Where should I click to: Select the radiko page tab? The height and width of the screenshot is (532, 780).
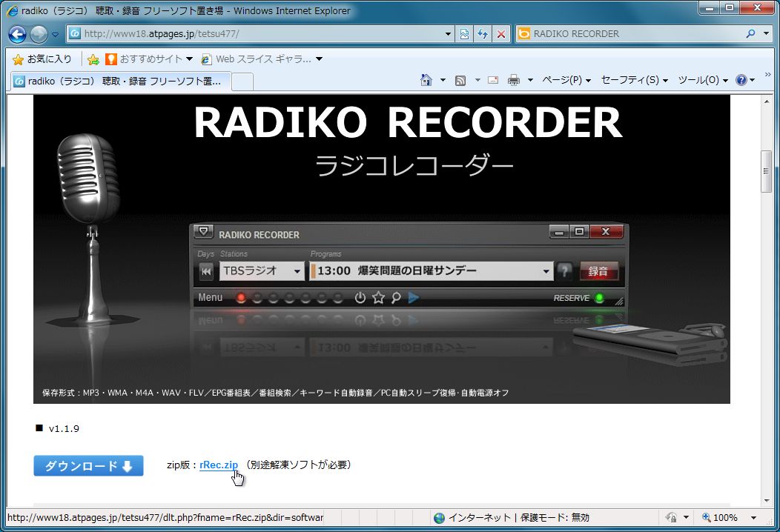pyautogui.click(x=120, y=81)
